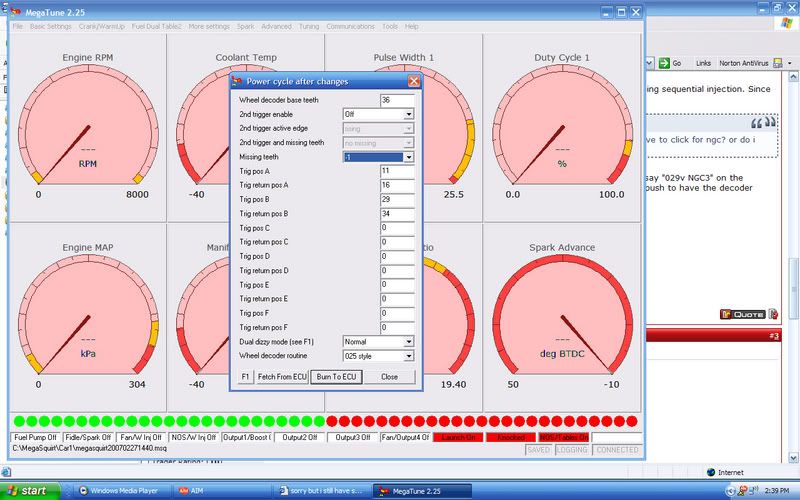800x500 pixels.
Task: Click the Trig pos B field
Action: coord(397,199)
